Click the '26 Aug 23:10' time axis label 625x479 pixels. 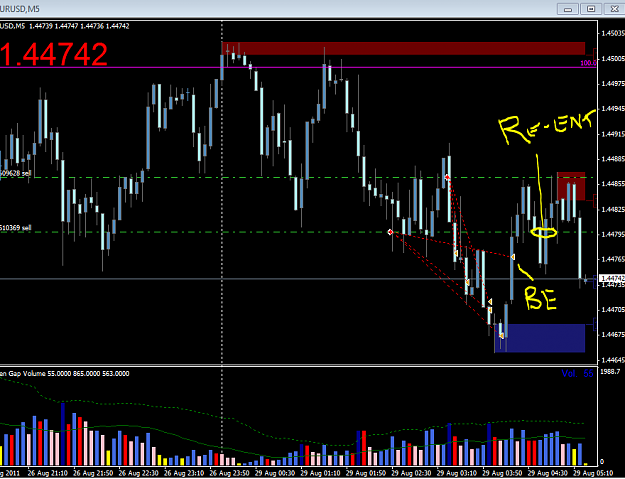(x=184, y=473)
